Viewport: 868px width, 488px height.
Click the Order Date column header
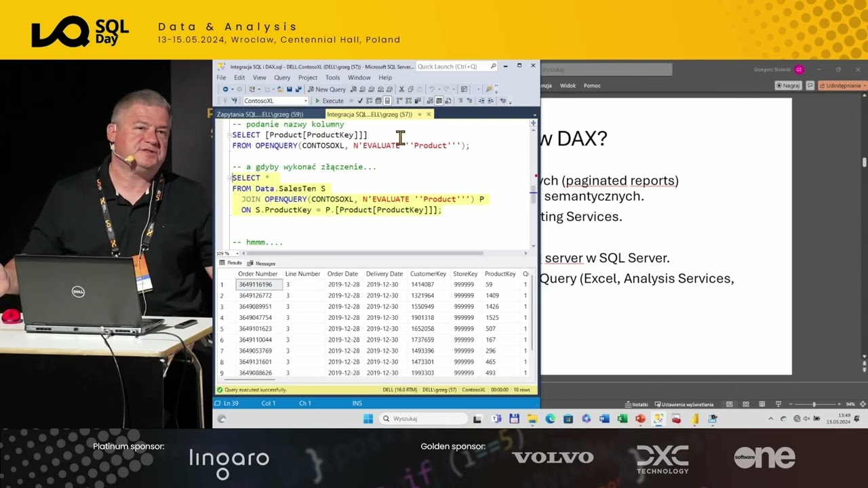pos(342,274)
